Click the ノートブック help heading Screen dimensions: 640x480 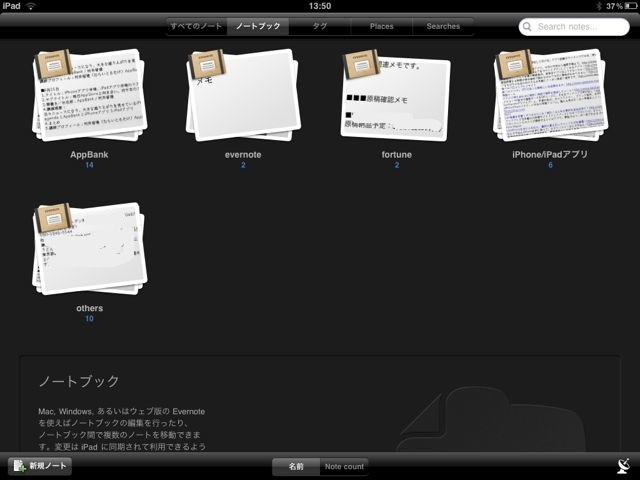(x=79, y=381)
